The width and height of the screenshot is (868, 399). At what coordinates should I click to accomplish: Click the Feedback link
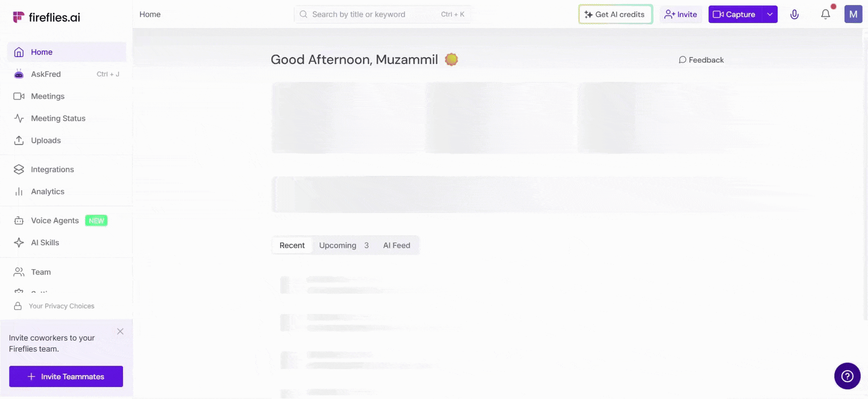(x=701, y=60)
